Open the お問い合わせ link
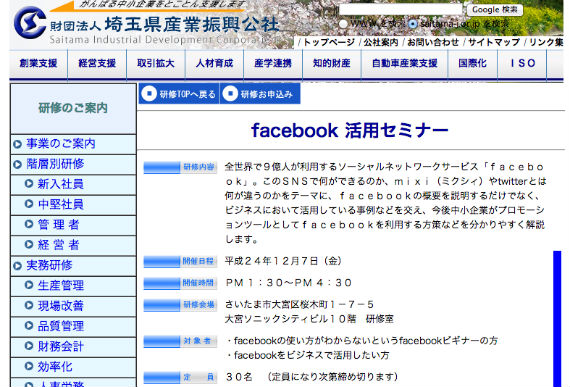 [x=433, y=42]
